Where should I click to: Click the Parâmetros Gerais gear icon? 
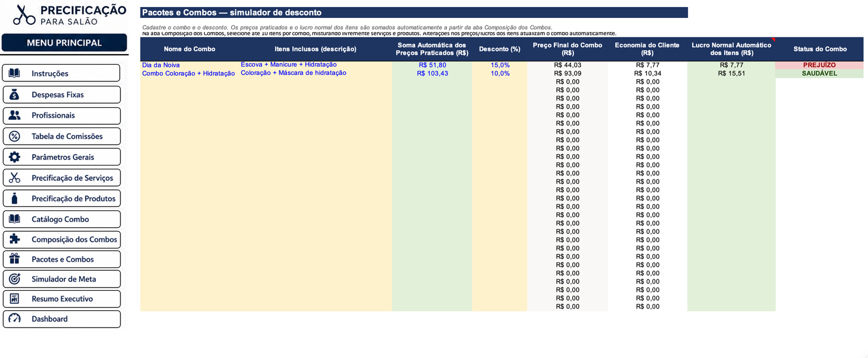(15, 157)
